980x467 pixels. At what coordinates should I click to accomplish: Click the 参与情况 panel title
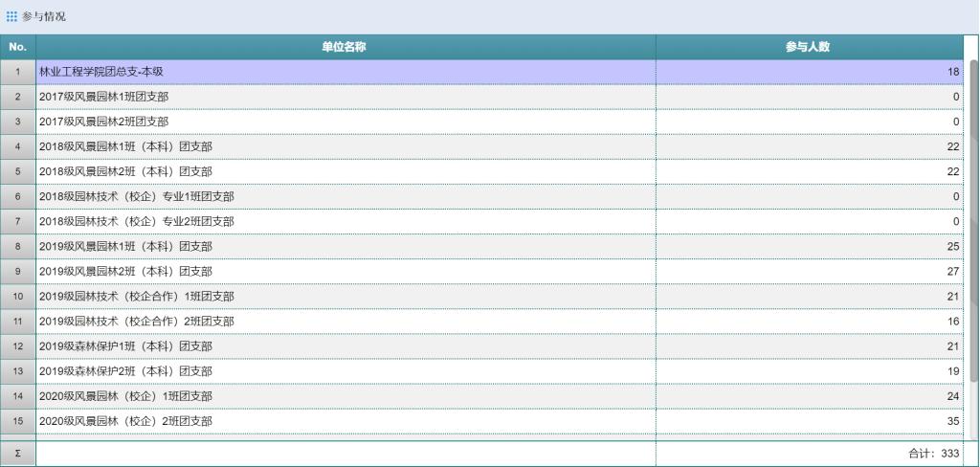(44, 17)
